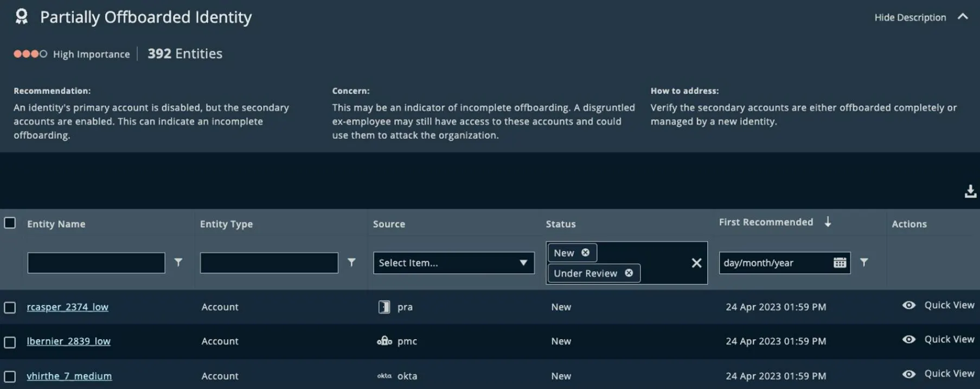Screen dimensions: 980x389
Task: Remove the Under Review status chip
Action: coord(629,273)
